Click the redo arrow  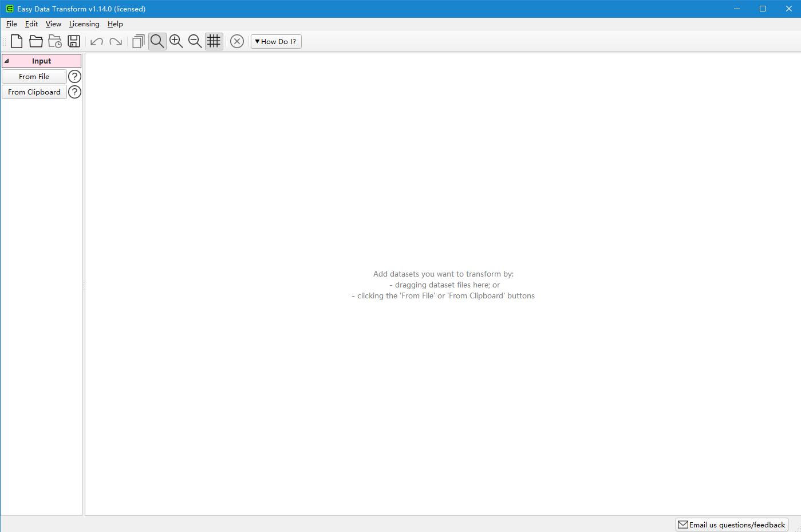pyautogui.click(x=116, y=41)
